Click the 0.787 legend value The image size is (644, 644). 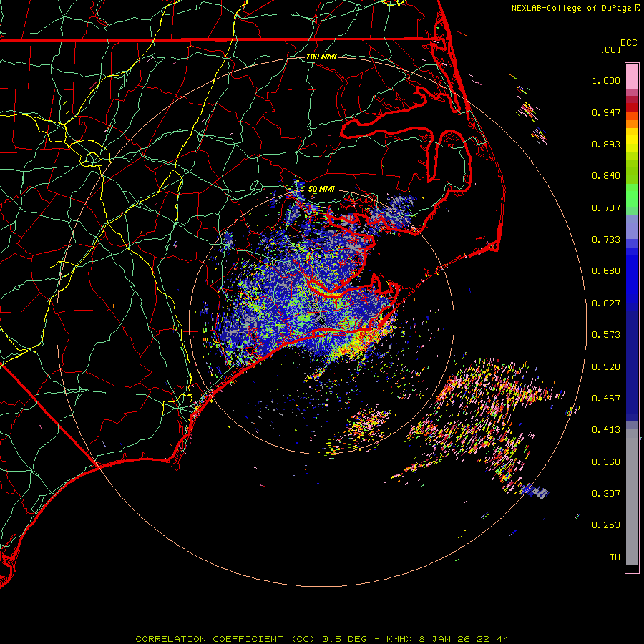606,208
